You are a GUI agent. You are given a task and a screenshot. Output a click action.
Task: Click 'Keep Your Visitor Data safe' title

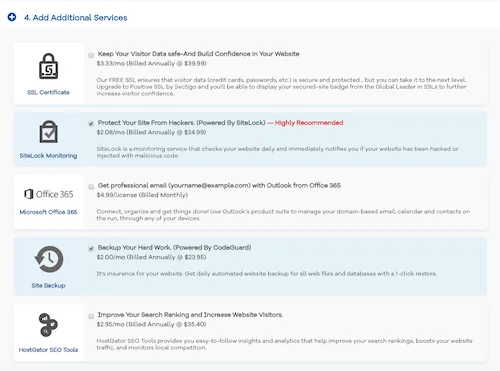pyautogui.click(x=198, y=54)
